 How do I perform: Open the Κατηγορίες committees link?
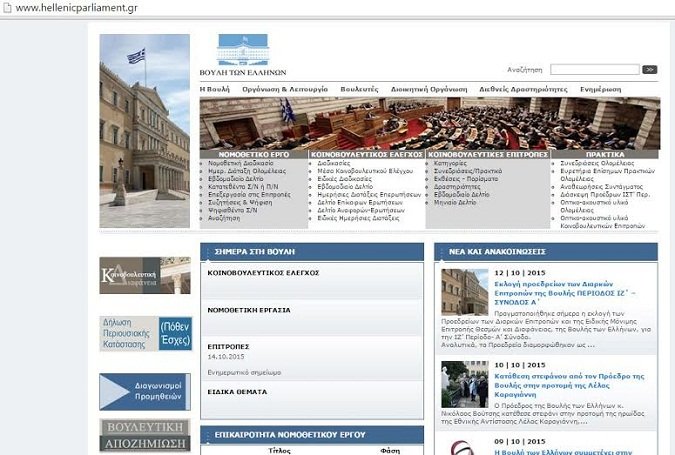(x=450, y=163)
